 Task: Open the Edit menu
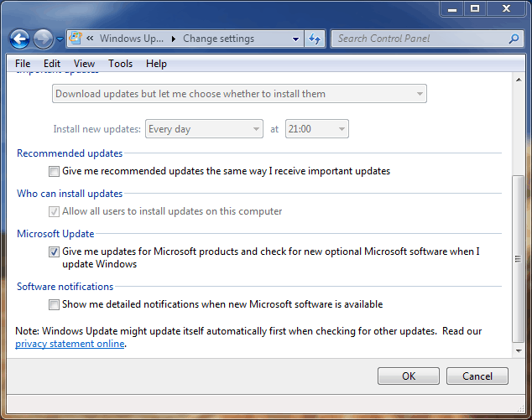pos(52,64)
